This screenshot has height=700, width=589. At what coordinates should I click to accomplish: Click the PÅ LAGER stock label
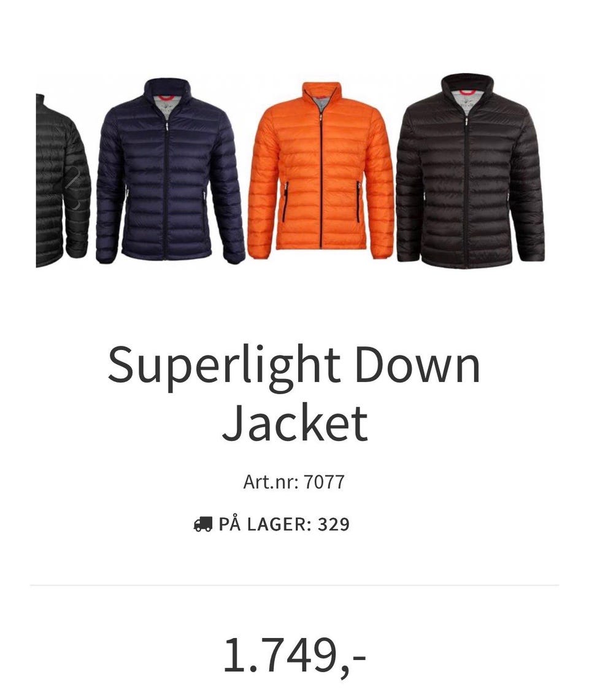(x=265, y=524)
